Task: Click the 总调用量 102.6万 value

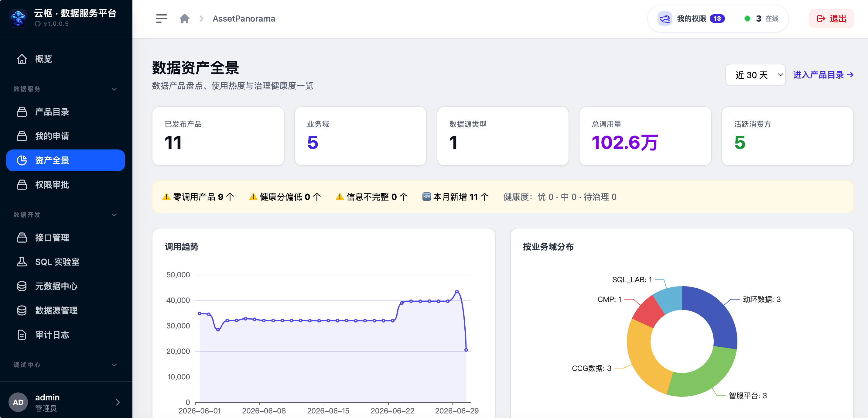Action: click(624, 142)
